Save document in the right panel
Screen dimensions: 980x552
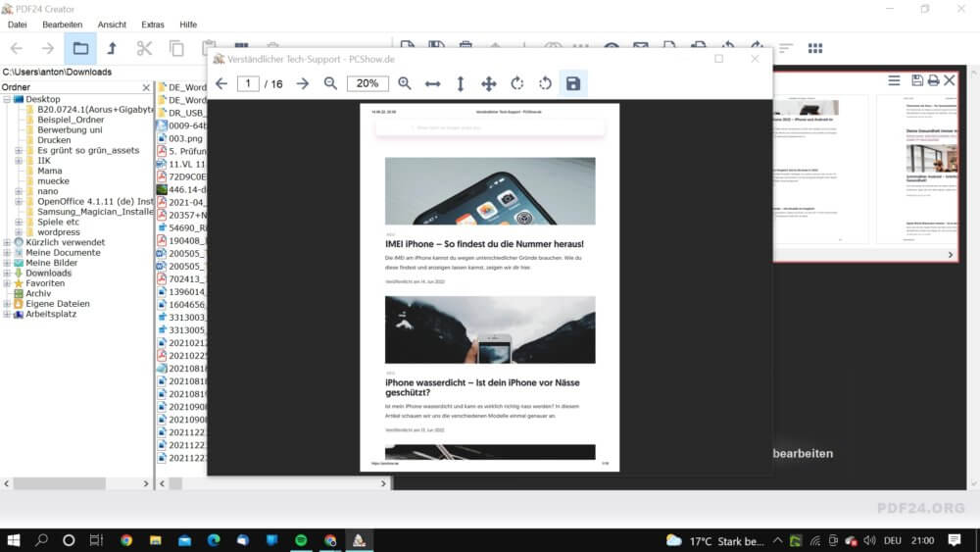click(917, 80)
